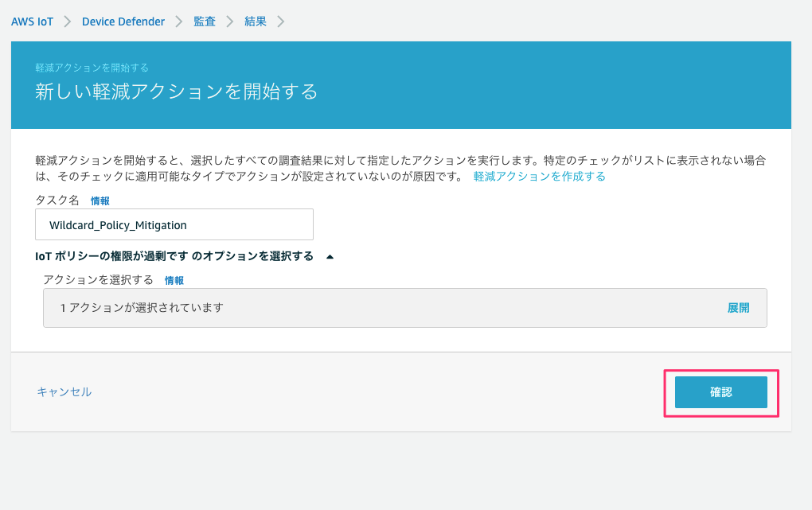Open the Device Defender breadcrumb entry
The image size is (812, 510).
pos(123,23)
